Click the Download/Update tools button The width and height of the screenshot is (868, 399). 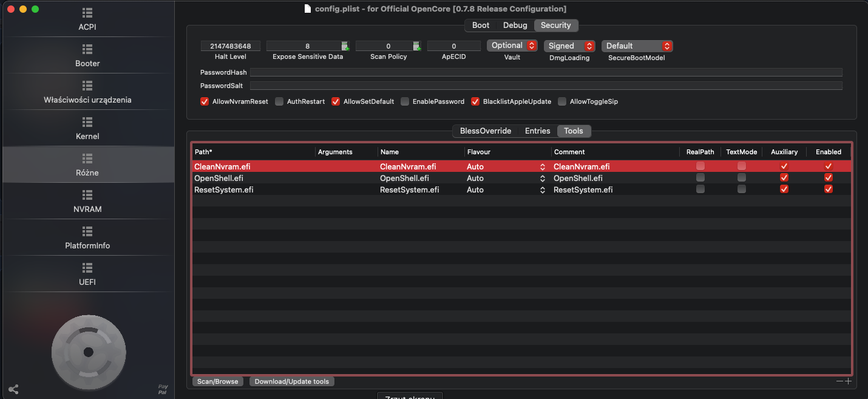tap(291, 381)
